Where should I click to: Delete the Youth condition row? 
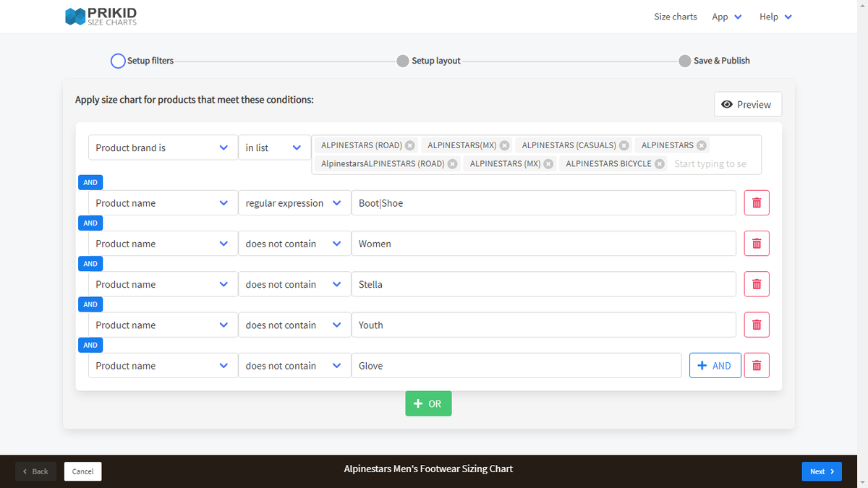tap(757, 325)
